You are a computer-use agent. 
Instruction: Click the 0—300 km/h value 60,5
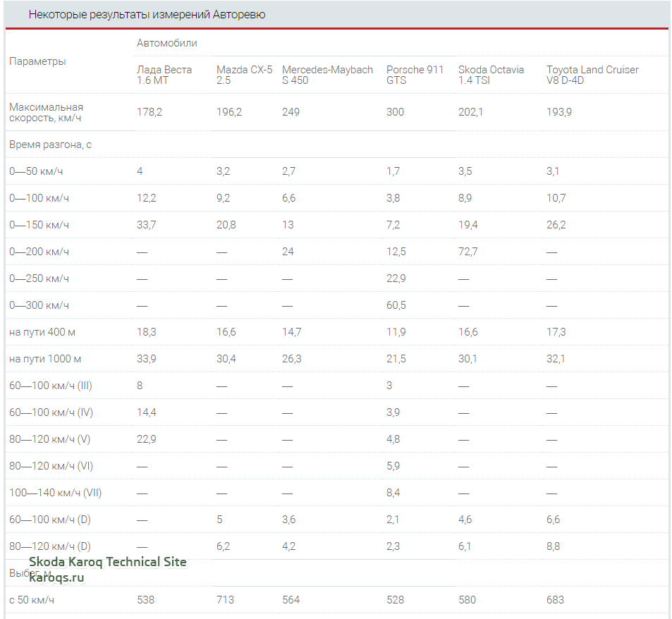point(396,305)
